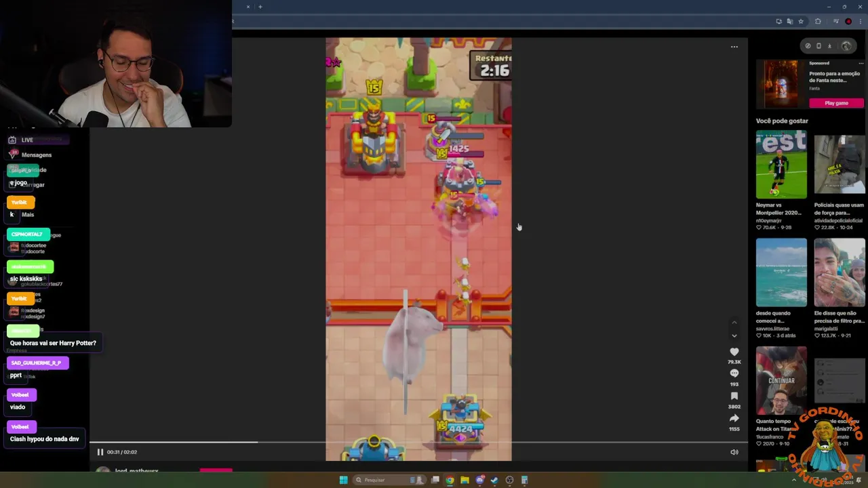868x488 pixels.
Task: Open a new browser tab
Action: (260, 7)
